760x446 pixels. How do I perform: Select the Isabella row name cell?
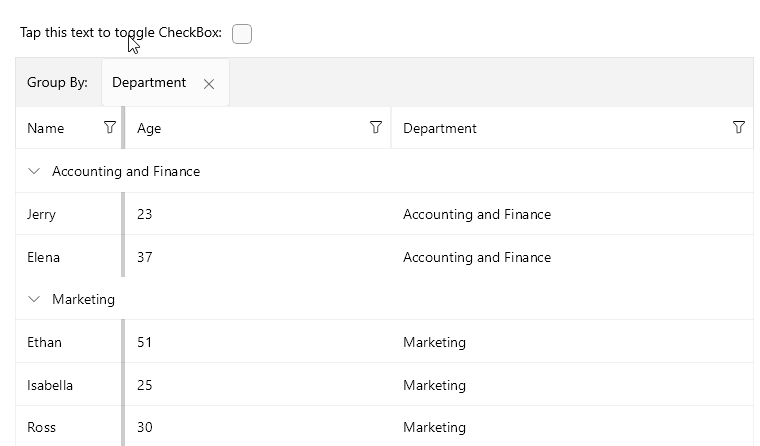point(50,385)
